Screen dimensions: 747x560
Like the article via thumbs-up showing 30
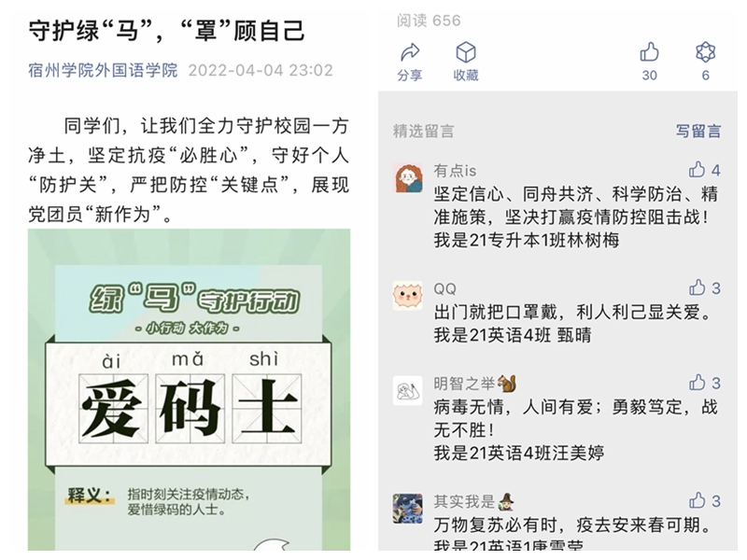click(x=649, y=52)
